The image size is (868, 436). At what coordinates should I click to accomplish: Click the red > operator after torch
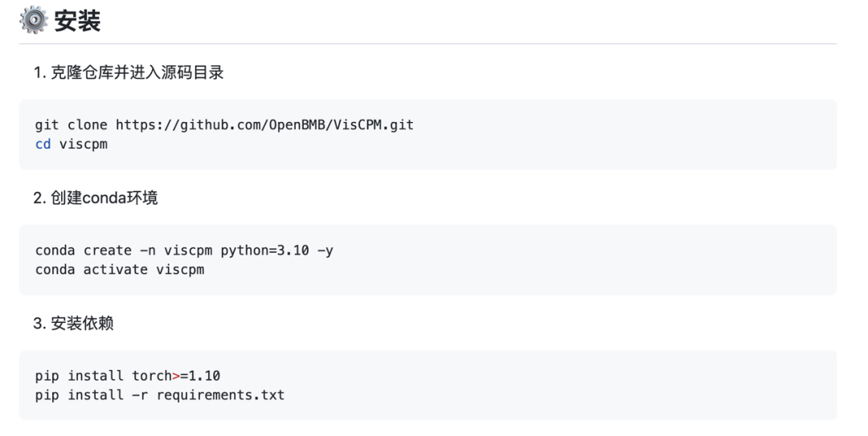pos(177,376)
